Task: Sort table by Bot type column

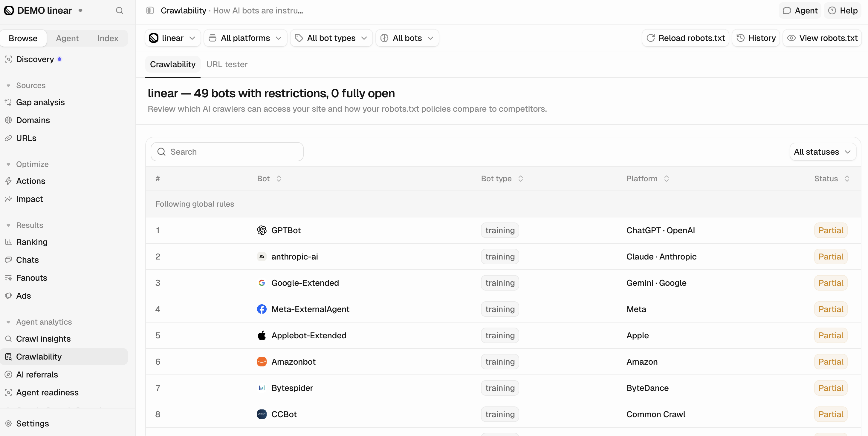Action: click(x=502, y=179)
